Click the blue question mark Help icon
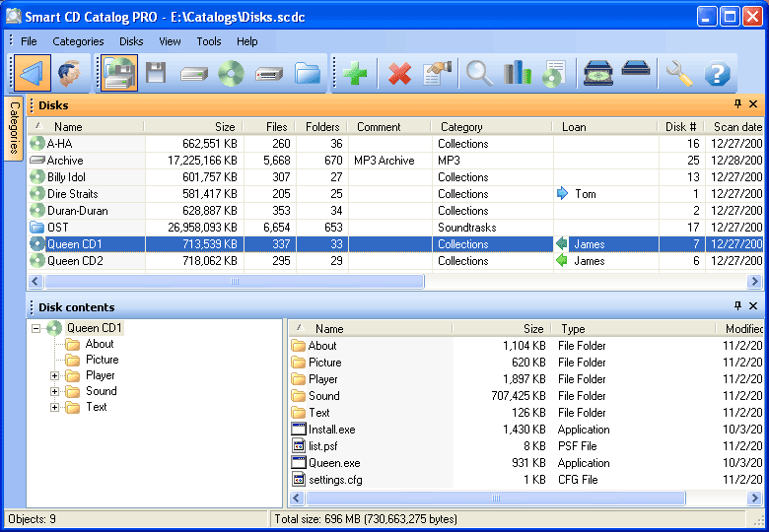Viewport: 769px width, 532px height. 718,73
